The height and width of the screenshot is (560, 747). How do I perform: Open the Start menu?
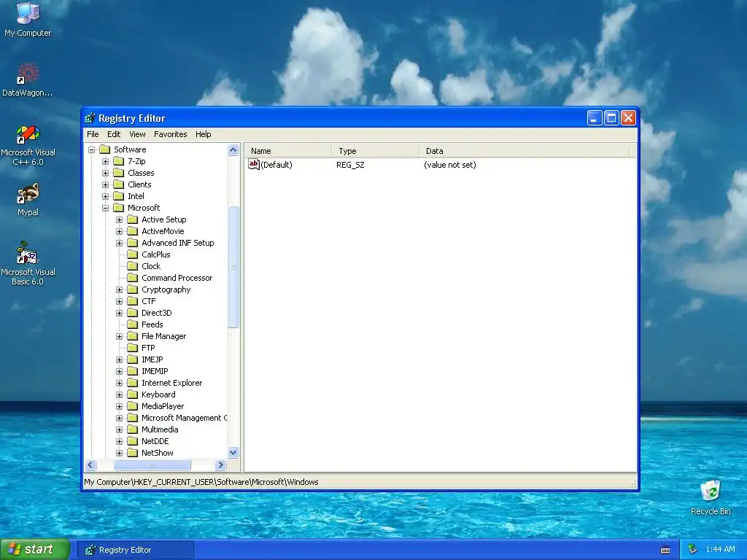(x=35, y=550)
